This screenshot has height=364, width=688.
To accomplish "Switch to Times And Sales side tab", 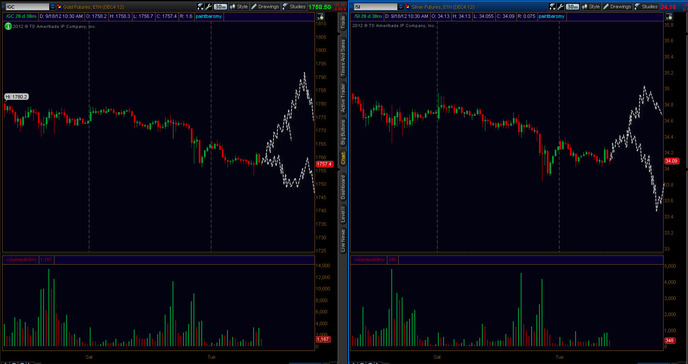I will [343, 57].
